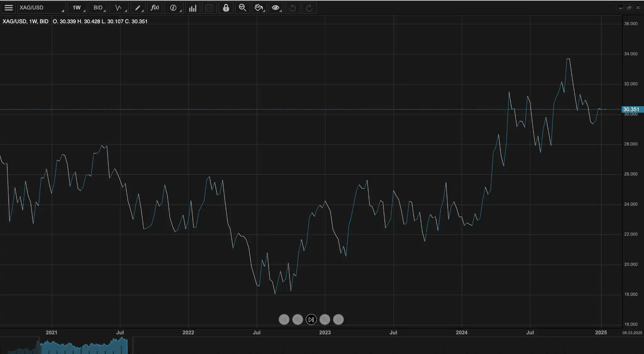Jump to latest bar button

pyautogui.click(x=311, y=319)
